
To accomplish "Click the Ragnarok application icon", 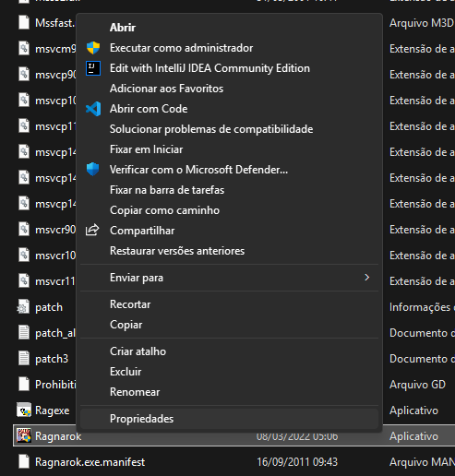I will click(24, 436).
